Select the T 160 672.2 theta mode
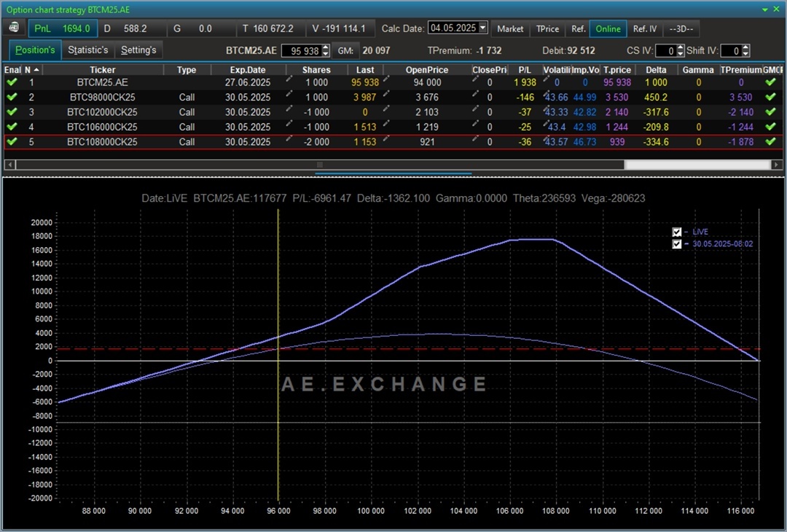 point(270,28)
